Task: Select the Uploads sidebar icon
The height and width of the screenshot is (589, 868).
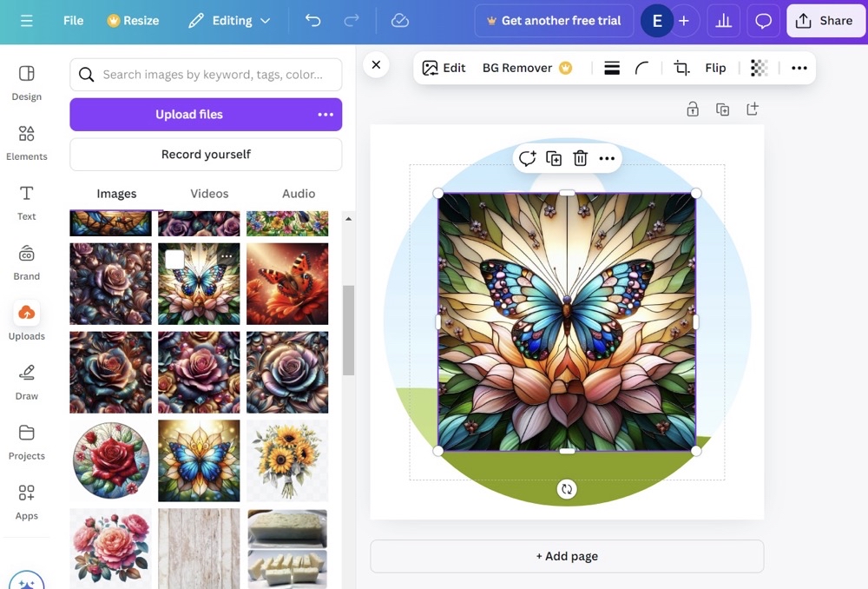Action: [x=27, y=313]
